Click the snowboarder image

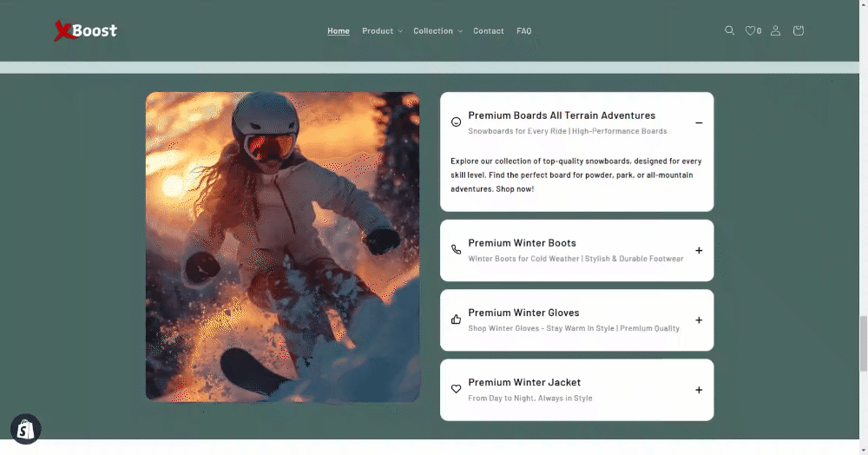coord(283,247)
